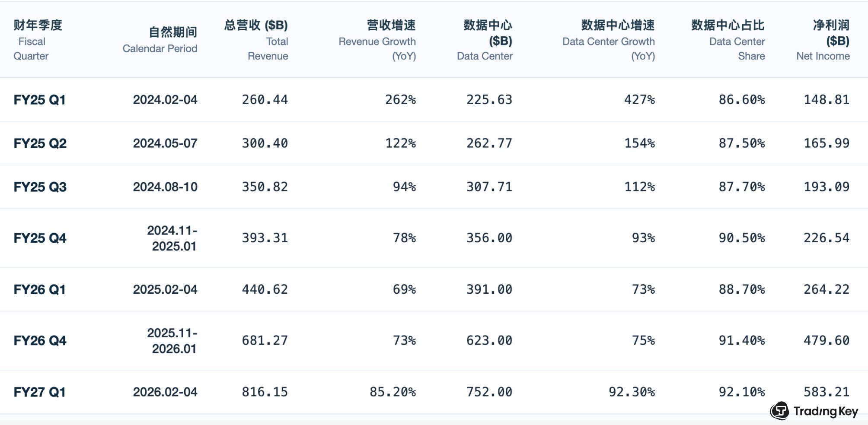Click the Net Income column header
Viewport: 868px width, 425px height.
pos(823,40)
